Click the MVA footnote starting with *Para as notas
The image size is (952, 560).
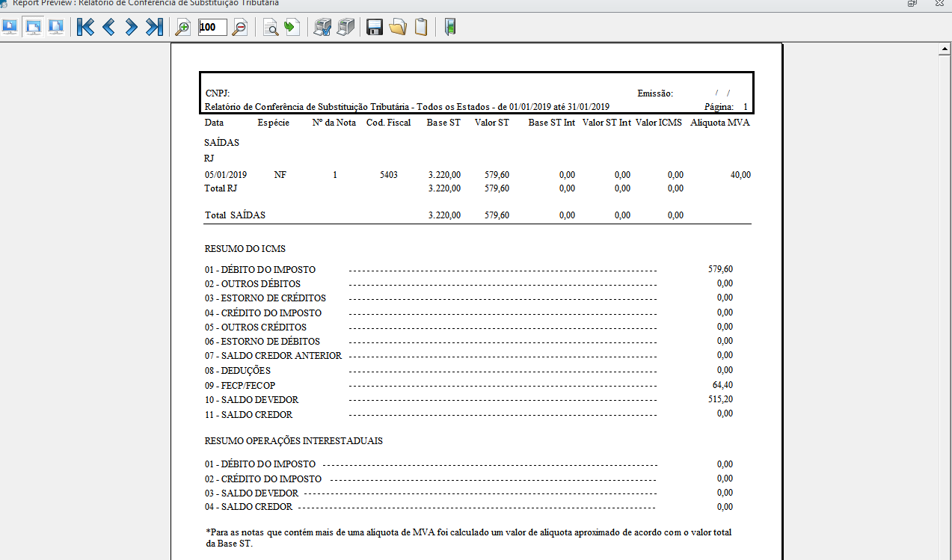coord(468,538)
